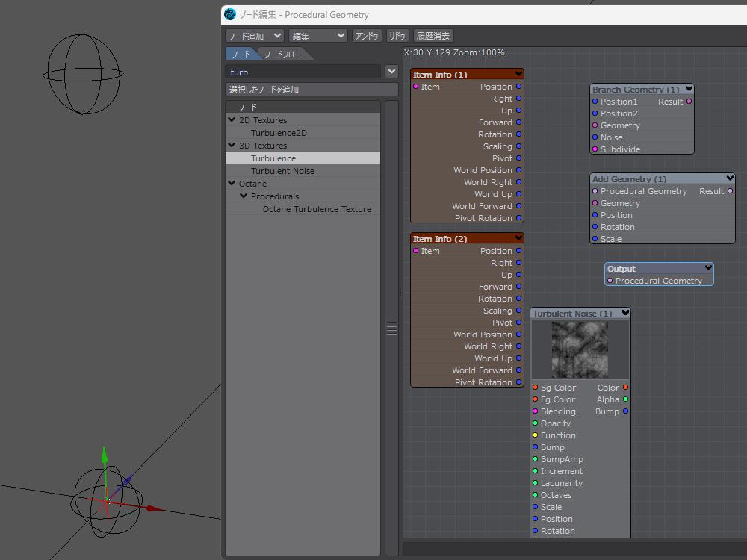
Task: Collapse the Turbulent Noise (1) node
Action: [x=624, y=313]
